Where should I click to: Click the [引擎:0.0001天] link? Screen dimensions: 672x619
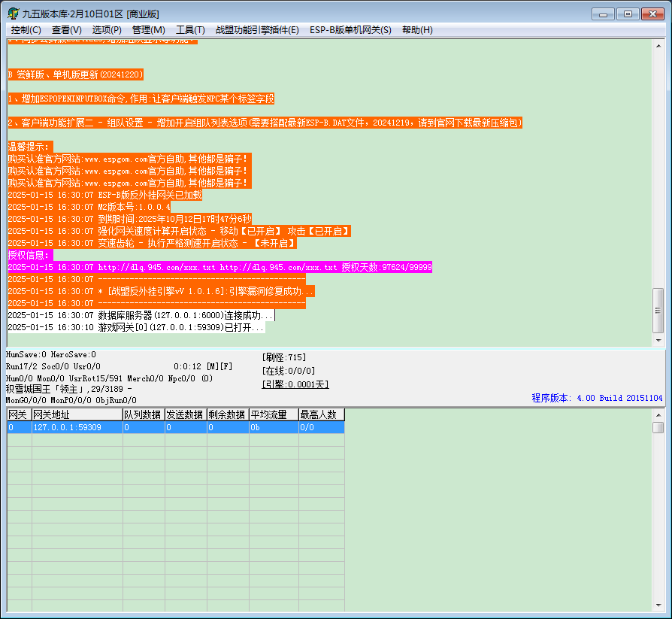(x=295, y=384)
